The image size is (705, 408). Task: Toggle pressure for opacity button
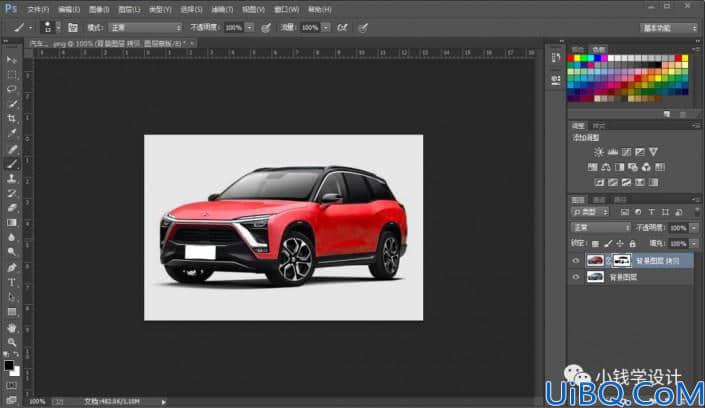pyautogui.click(x=266, y=28)
